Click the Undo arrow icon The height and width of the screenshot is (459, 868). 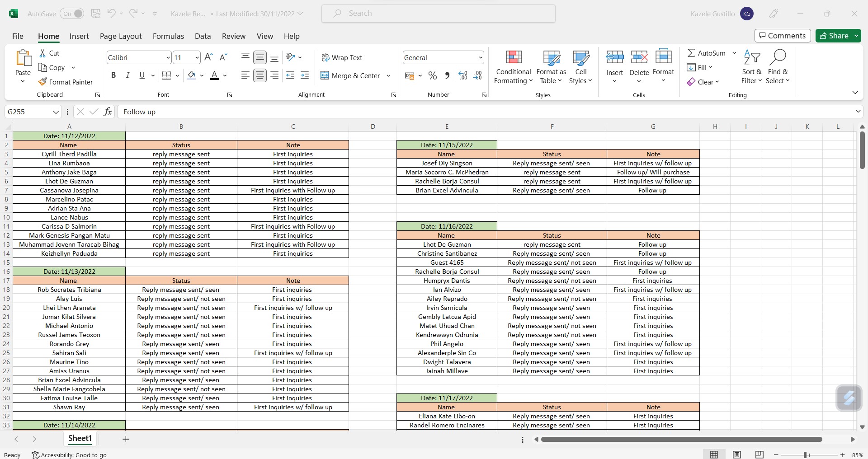(111, 14)
